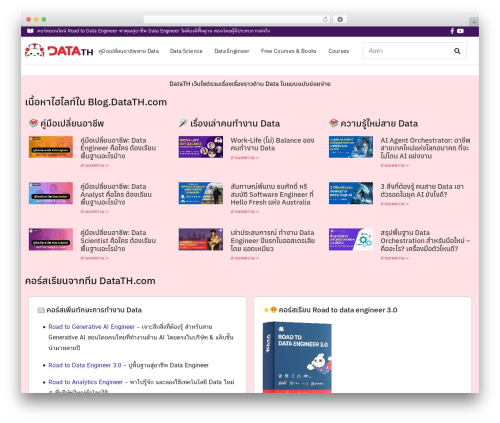
Task: Open the career-change Data guide menu
Action: pyautogui.click(x=129, y=51)
